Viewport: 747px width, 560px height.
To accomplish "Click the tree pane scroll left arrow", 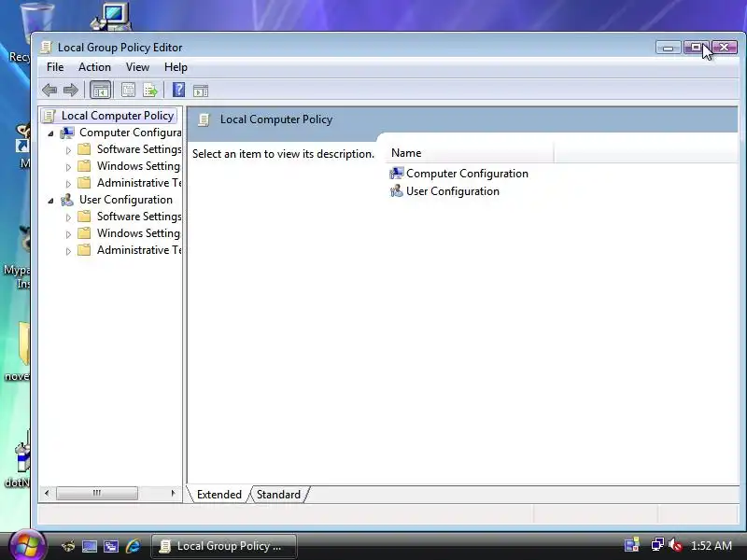I will pyautogui.click(x=46, y=493).
